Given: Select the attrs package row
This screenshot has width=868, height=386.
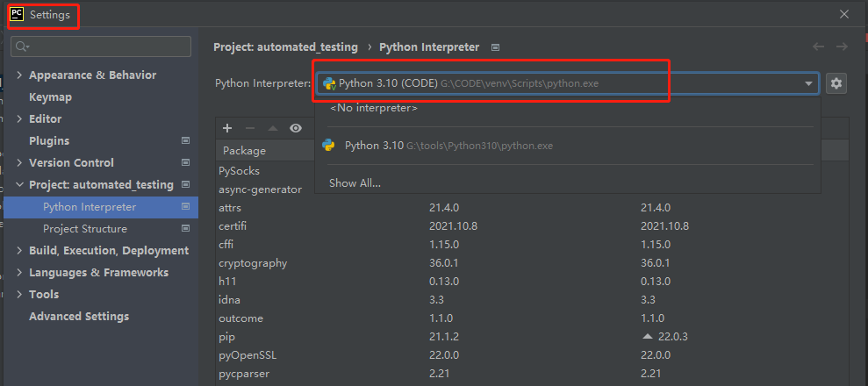Looking at the screenshot, I should (532, 208).
